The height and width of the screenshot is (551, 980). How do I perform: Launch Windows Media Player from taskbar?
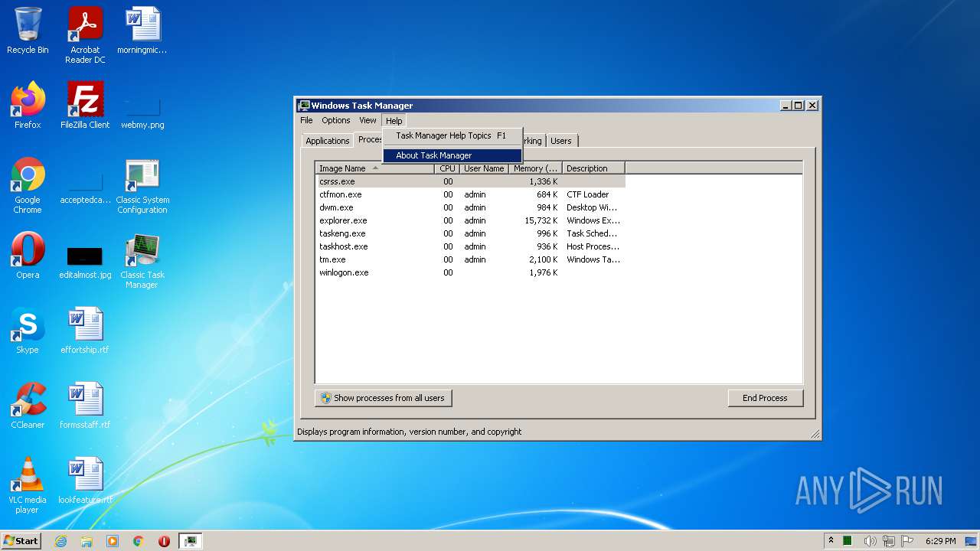coord(113,541)
